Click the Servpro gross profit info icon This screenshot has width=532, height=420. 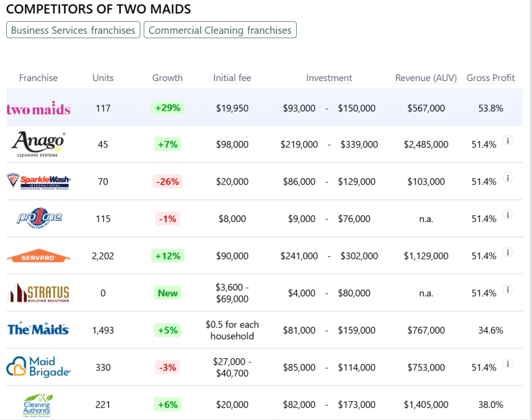[x=508, y=252]
